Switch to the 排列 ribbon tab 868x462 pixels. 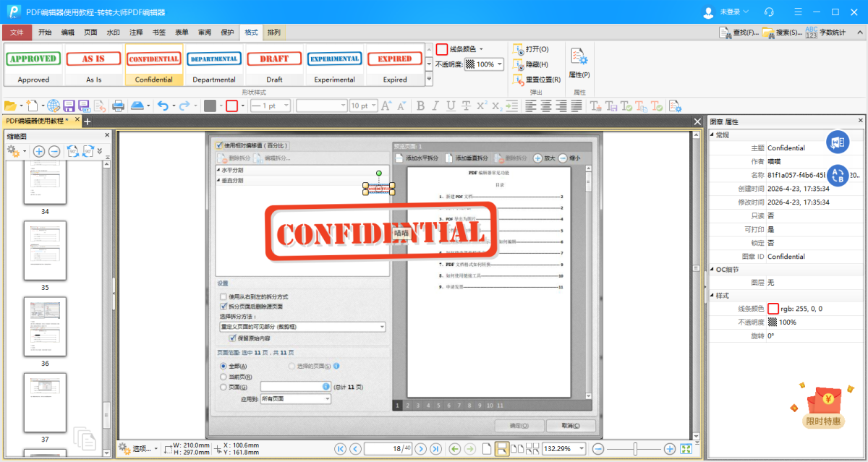click(274, 33)
